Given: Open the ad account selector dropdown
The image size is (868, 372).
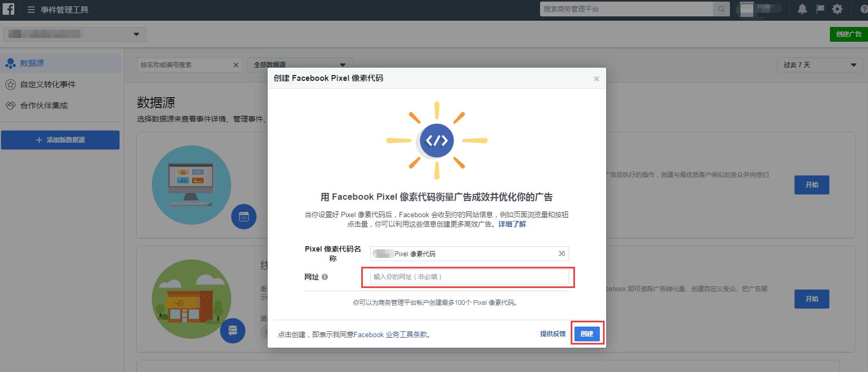Looking at the screenshot, I should point(75,34).
